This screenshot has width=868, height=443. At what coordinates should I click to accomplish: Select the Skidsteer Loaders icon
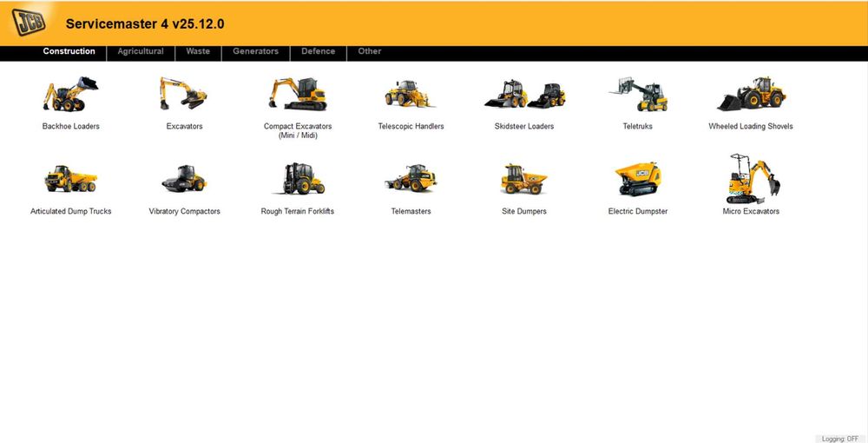click(525, 94)
